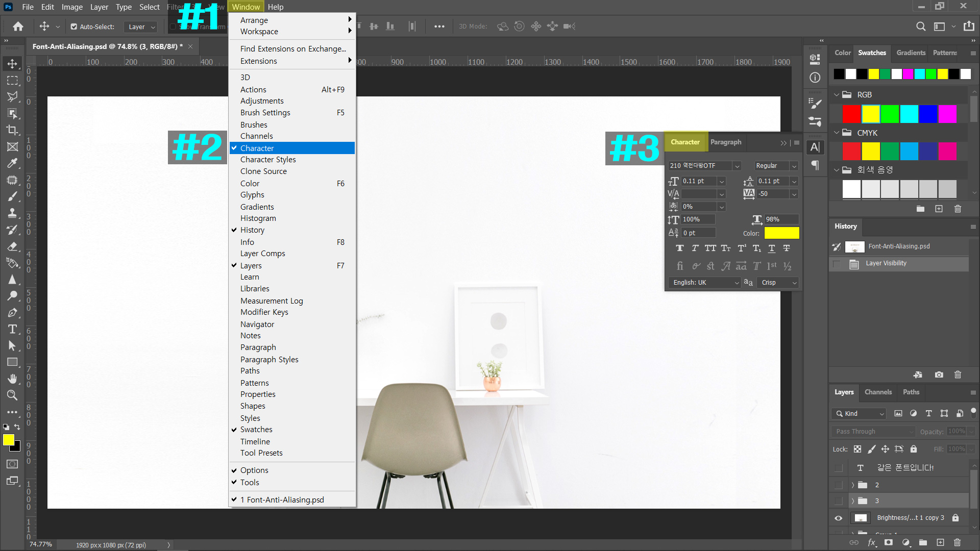Select the Zoom tool in toolbar
The height and width of the screenshot is (551, 980).
coord(12,395)
